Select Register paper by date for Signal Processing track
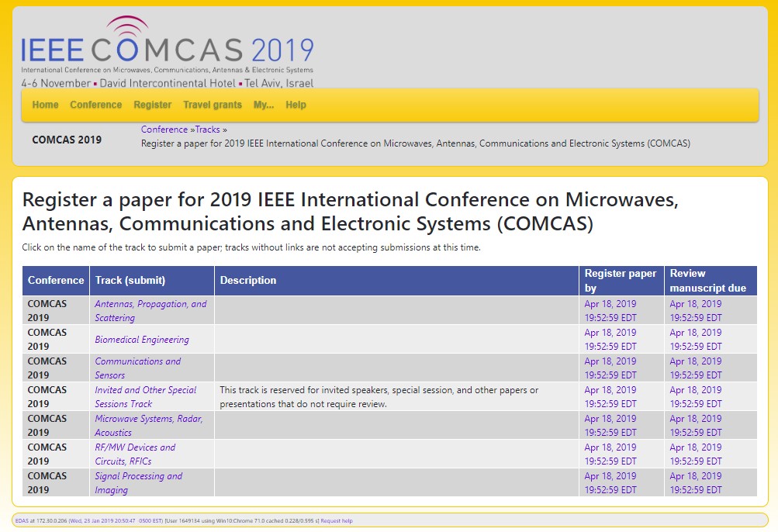The width and height of the screenshot is (778, 532). coord(610,483)
